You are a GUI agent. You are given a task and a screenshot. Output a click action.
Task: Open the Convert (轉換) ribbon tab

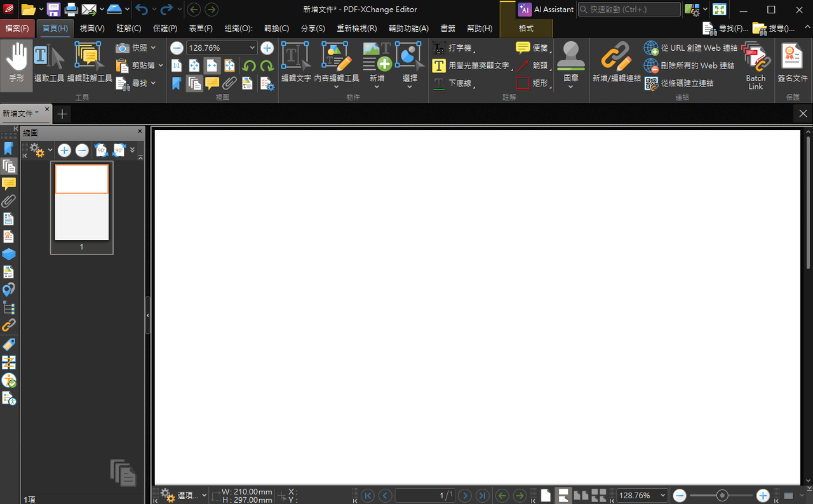(x=276, y=29)
